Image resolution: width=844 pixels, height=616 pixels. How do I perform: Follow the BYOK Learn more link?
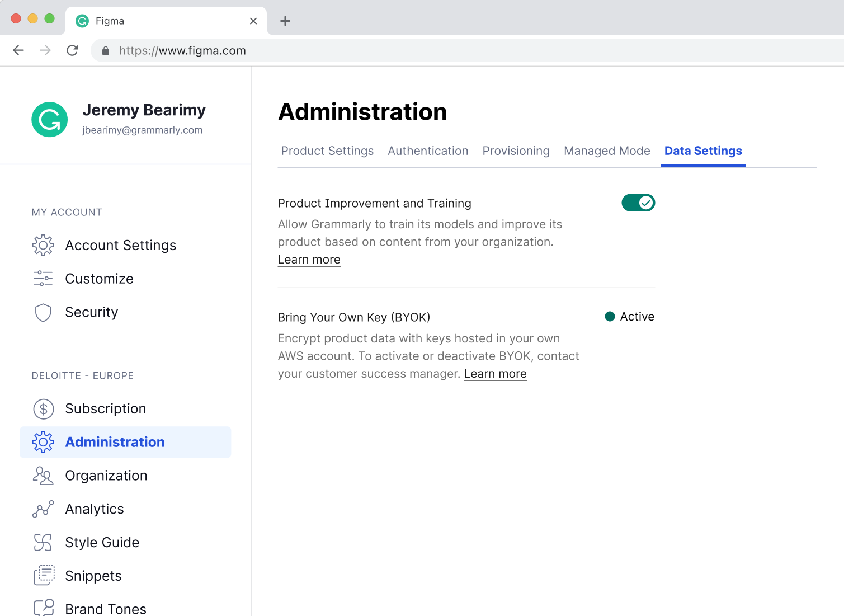coord(495,374)
